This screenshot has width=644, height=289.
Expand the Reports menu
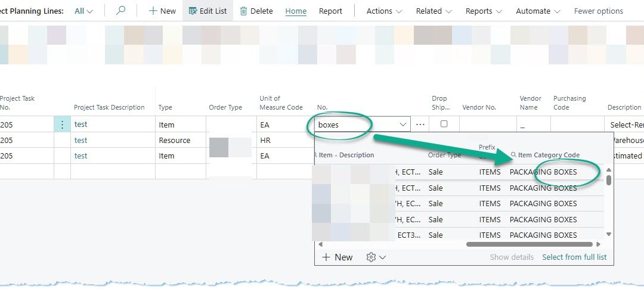[x=484, y=11]
